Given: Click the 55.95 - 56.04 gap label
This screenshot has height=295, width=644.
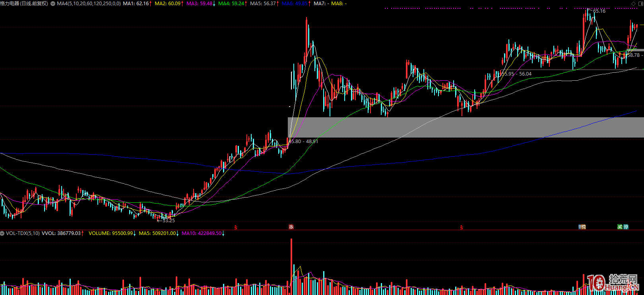Looking at the screenshot, I should [x=516, y=74].
